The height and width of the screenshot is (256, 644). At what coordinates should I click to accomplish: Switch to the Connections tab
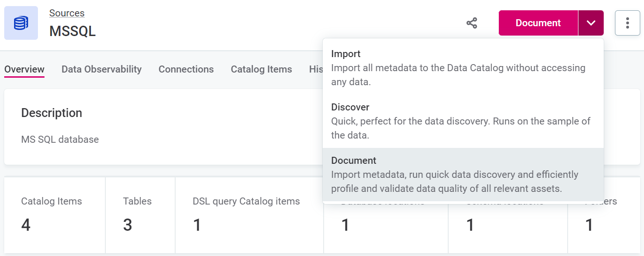186,69
